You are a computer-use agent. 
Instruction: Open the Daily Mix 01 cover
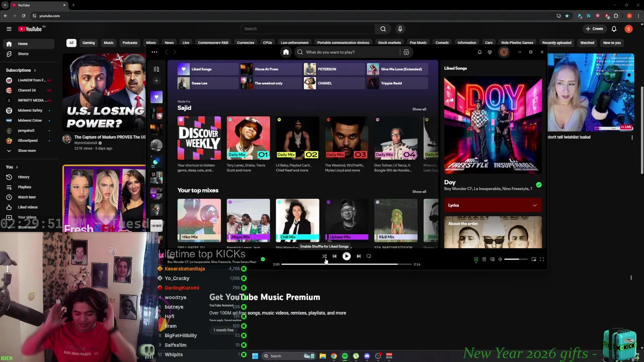(248, 138)
